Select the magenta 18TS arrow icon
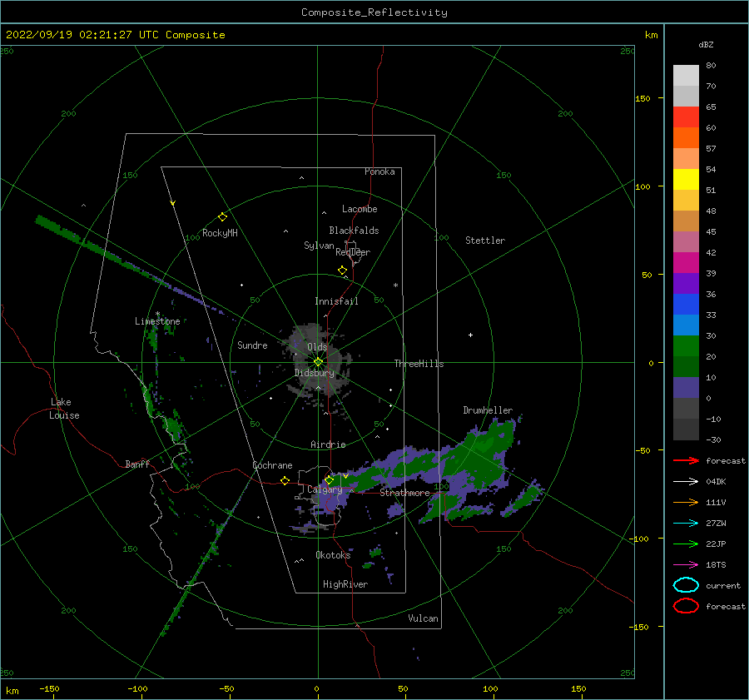The height and width of the screenshot is (700, 749). (x=686, y=565)
